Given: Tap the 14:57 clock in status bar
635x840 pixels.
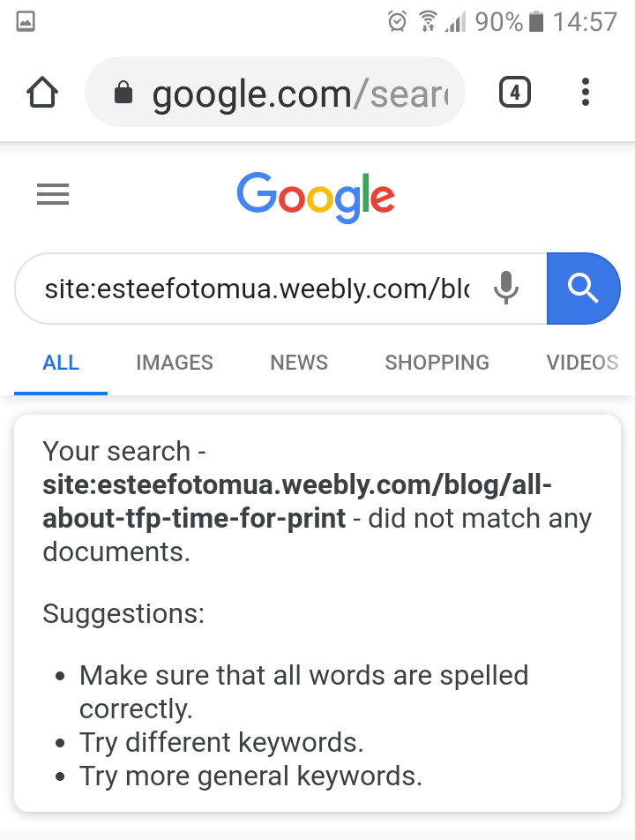Looking at the screenshot, I should click(x=585, y=21).
